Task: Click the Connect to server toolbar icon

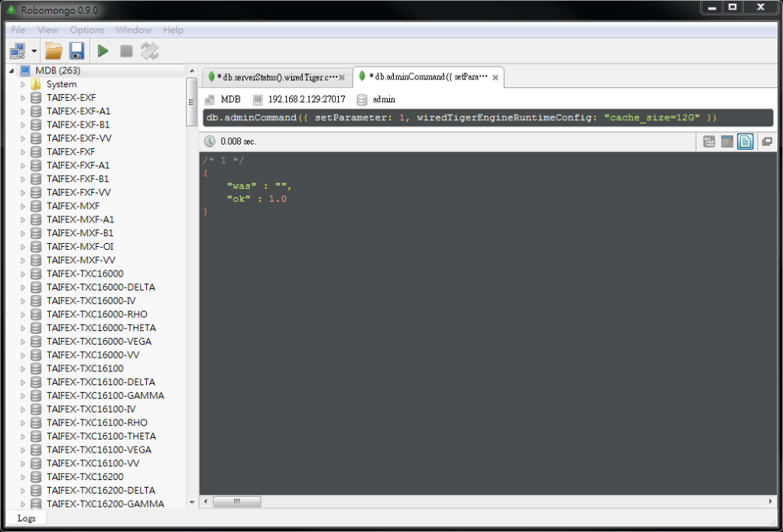Action: coord(18,51)
